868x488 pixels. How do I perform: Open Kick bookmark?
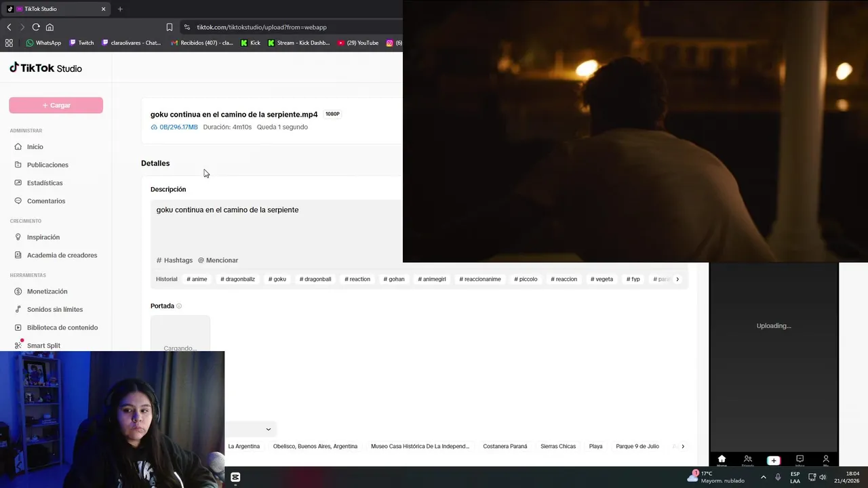pyautogui.click(x=250, y=43)
